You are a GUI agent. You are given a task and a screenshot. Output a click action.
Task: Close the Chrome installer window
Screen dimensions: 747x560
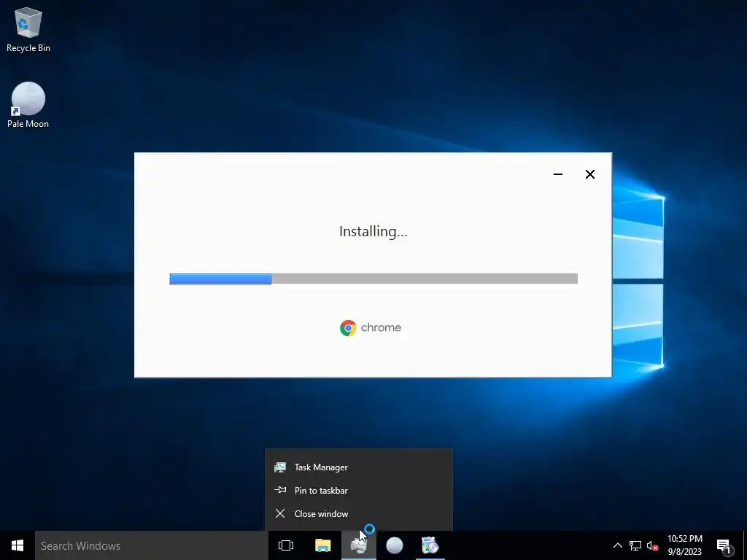pos(589,174)
